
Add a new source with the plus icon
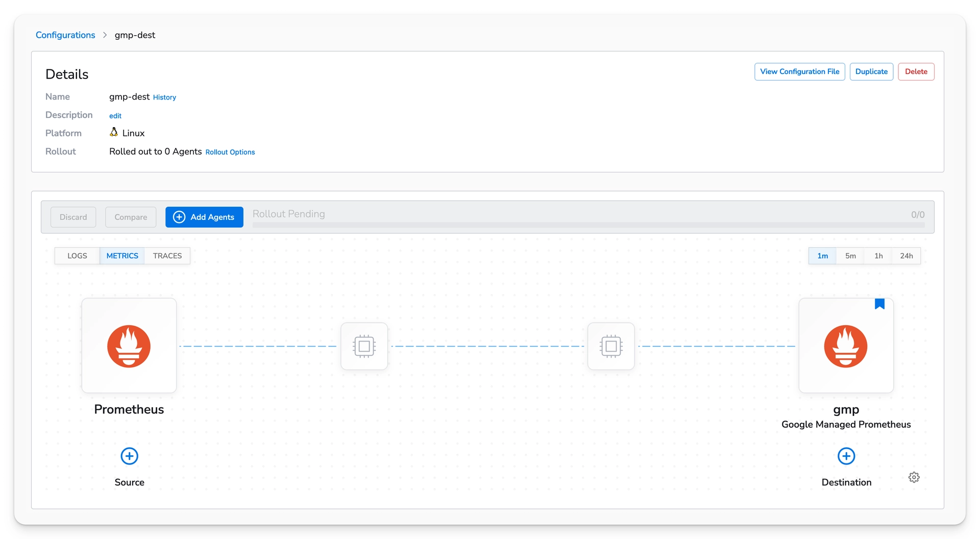tap(129, 456)
